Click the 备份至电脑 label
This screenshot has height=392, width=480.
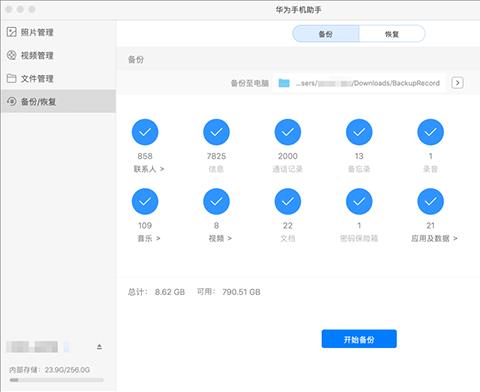(250, 83)
